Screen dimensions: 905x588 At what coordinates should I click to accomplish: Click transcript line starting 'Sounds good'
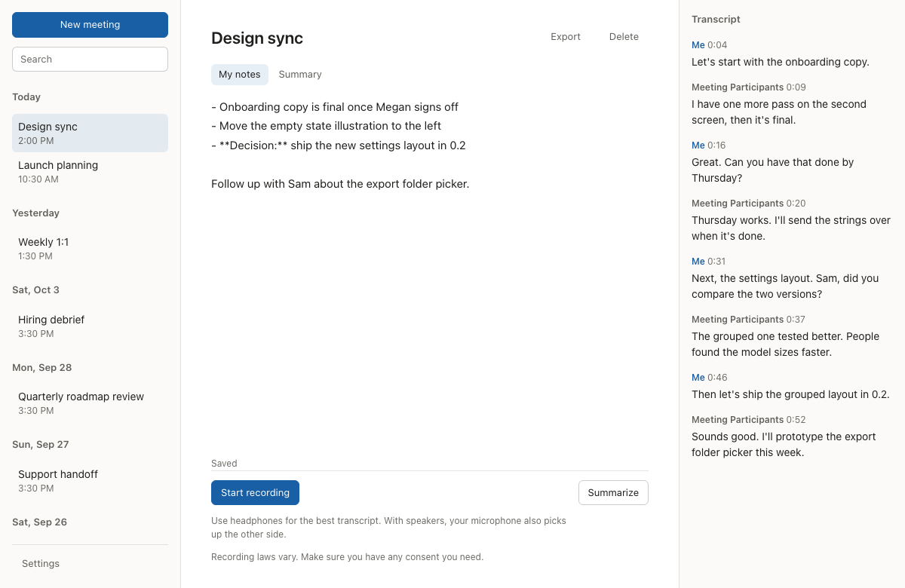pyautogui.click(x=784, y=445)
